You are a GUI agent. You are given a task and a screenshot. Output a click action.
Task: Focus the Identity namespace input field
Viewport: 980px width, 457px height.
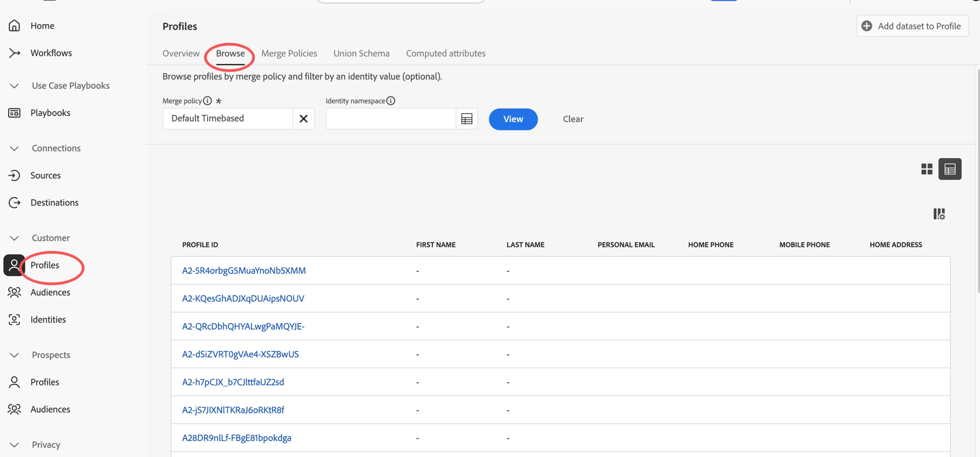(391, 119)
